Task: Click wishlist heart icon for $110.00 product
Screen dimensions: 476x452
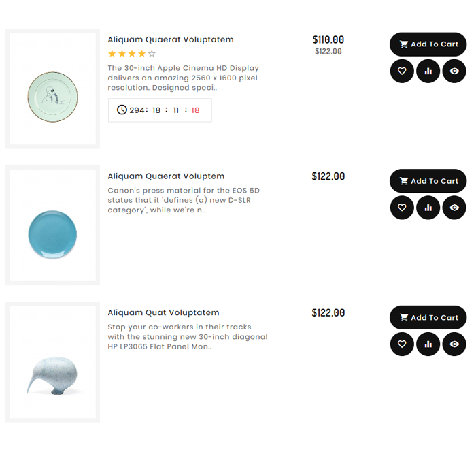Action: [402, 71]
